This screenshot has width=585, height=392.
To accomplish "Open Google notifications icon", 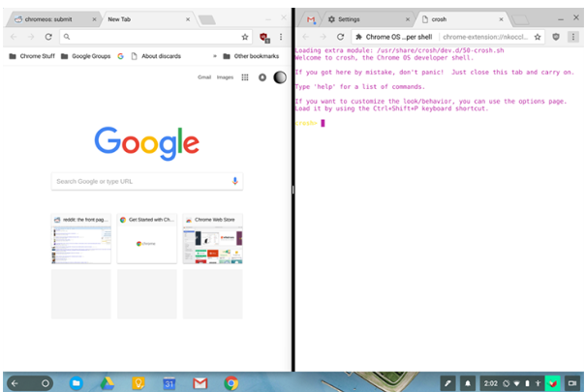I will [x=262, y=77].
